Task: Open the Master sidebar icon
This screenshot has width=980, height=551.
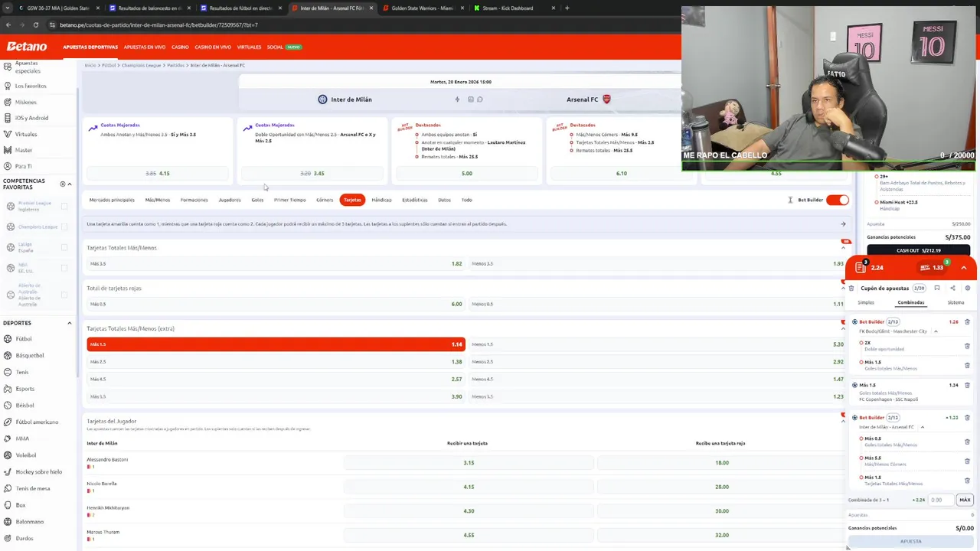Action: click(8, 150)
